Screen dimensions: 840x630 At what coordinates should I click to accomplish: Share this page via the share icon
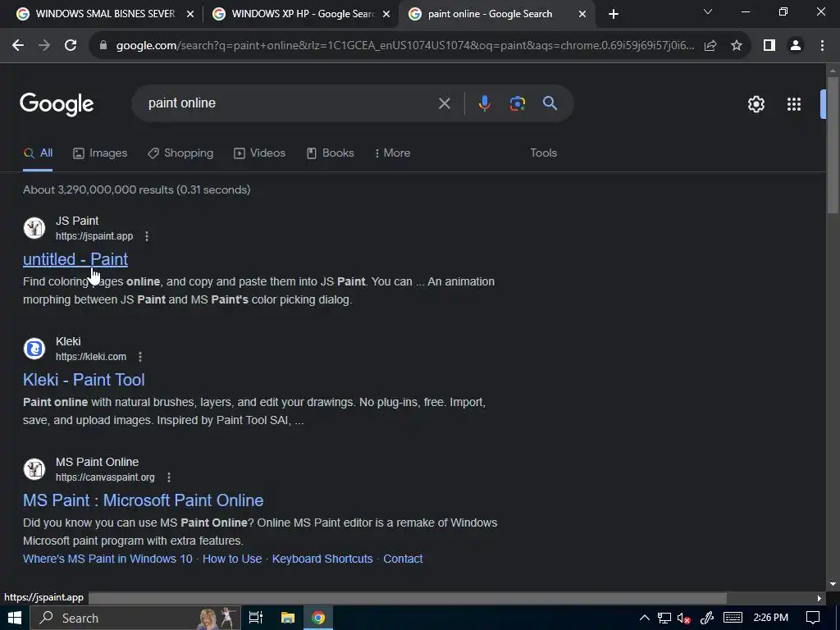coord(710,46)
